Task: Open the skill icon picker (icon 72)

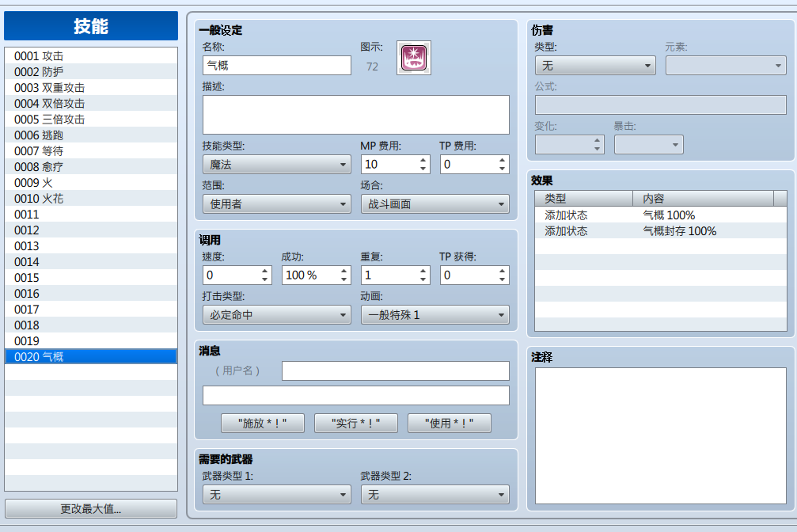Action: [x=414, y=58]
